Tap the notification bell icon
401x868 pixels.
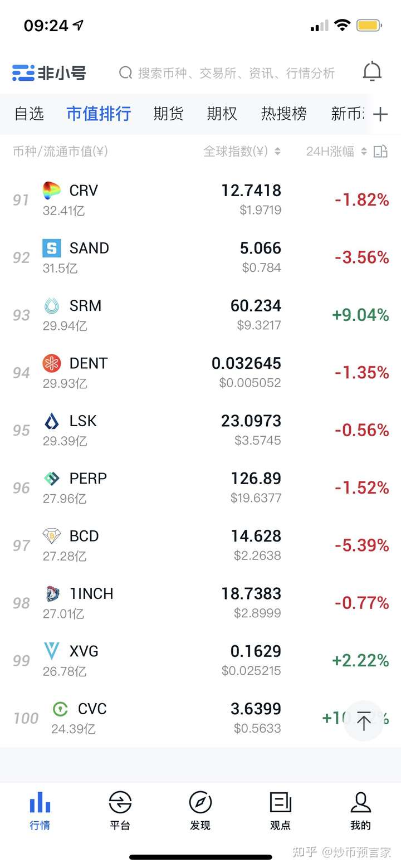tap(372, 72)
